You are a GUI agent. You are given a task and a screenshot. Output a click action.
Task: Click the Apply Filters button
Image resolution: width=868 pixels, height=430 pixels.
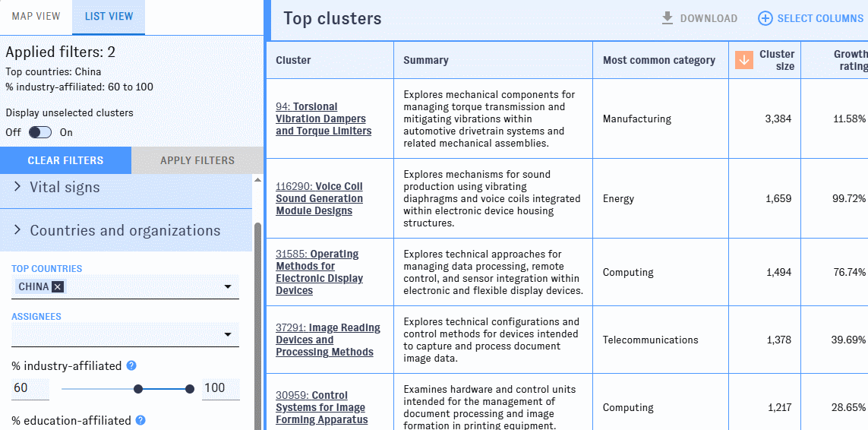(x=197, y=161)
